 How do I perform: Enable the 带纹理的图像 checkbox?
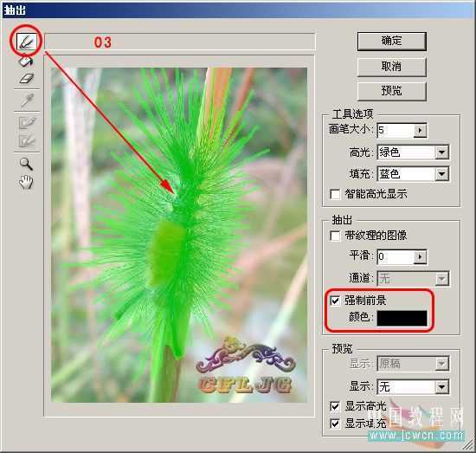(x=335, y=236)
